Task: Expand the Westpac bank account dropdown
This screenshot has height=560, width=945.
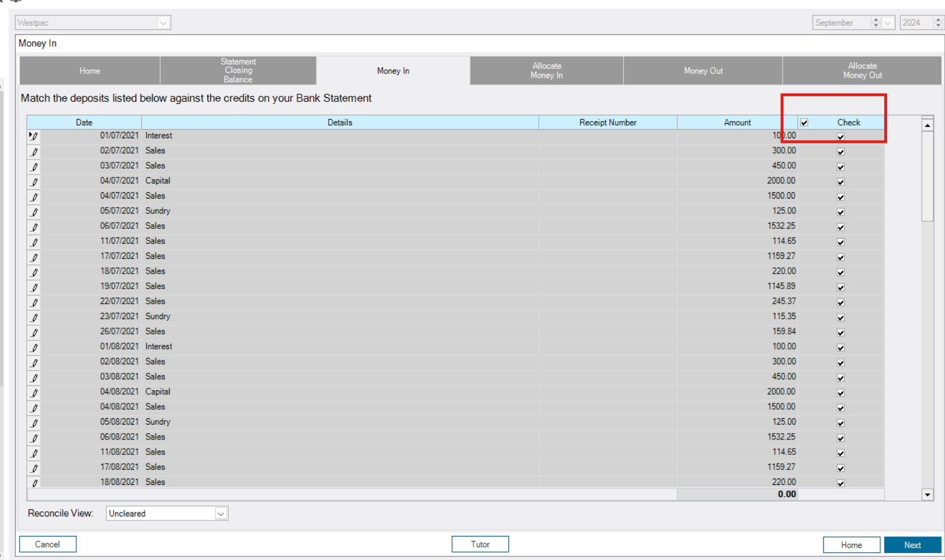Action: click(x=163, y=23)
